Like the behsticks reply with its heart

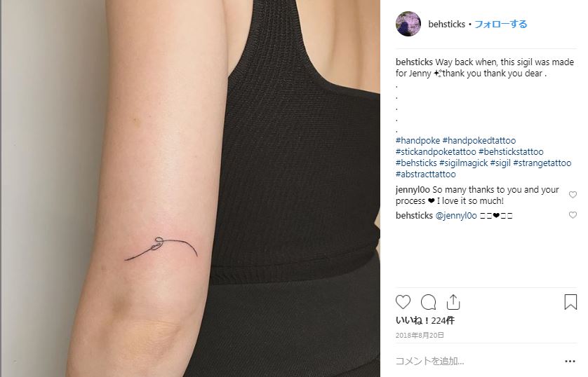click(x=573, y=215)
